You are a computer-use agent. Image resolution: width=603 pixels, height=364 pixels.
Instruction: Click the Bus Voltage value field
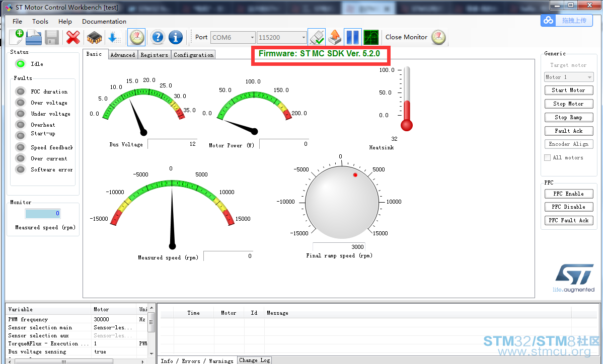[x=172, y=144]
